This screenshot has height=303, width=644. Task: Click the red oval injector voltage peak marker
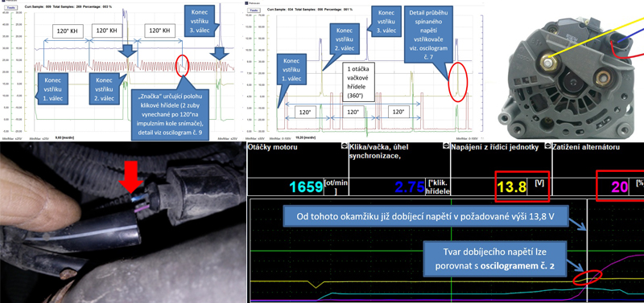click(x=457, y=83)
